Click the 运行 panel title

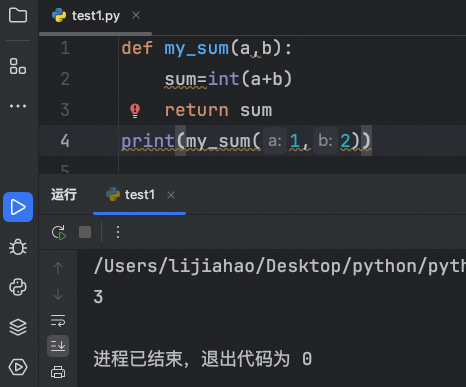tap(64, 195)
